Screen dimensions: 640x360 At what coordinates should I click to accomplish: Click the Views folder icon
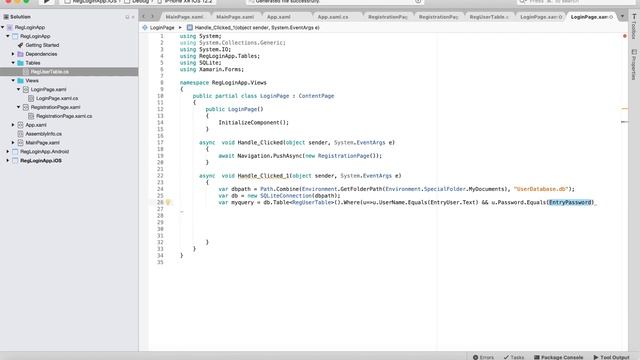(x=20, y=80)
